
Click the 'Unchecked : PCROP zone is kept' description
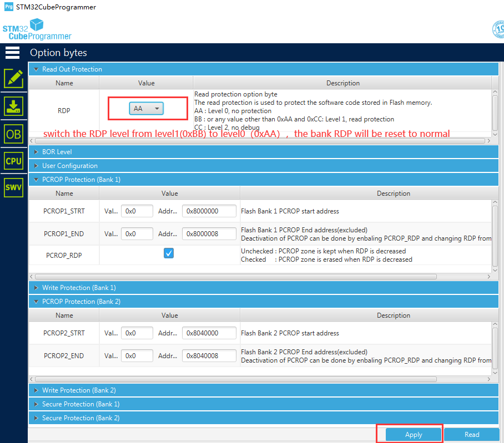point(324,251)
